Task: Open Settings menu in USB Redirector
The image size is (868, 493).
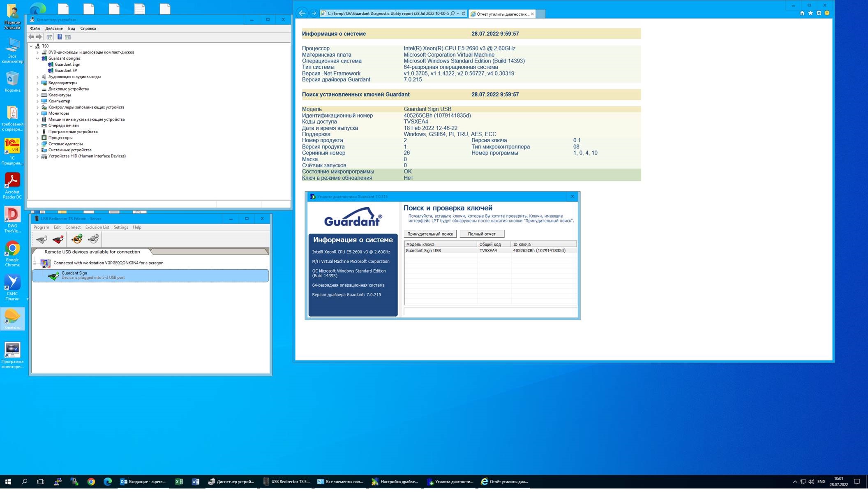Action: pyautogui.click(x=121, y=227)
